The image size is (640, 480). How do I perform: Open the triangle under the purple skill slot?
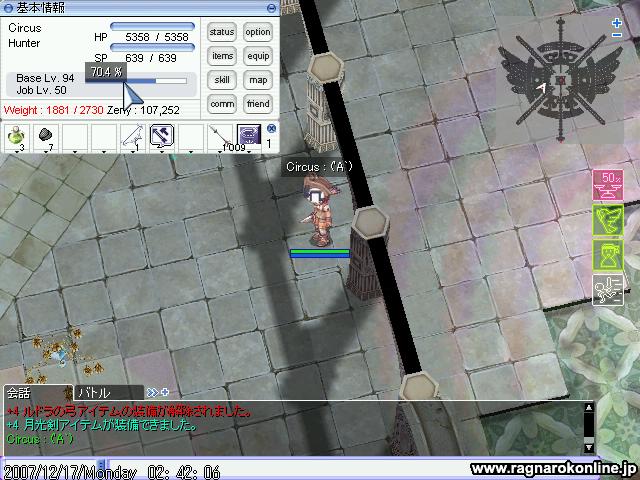(249, 152)
